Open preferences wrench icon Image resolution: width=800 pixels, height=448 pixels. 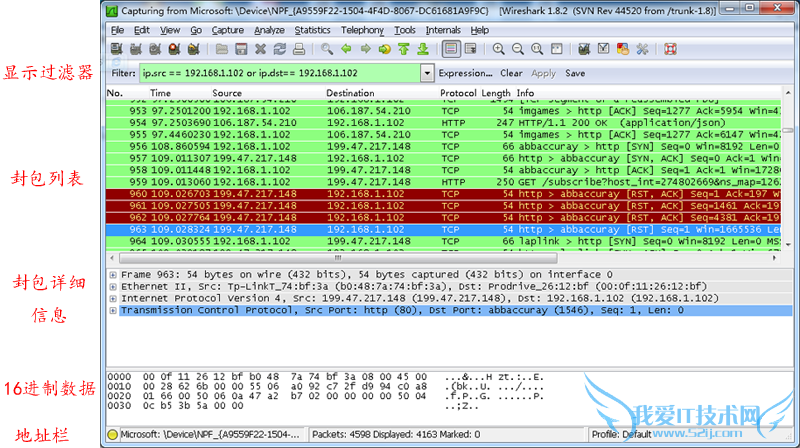pyautogui.click(x=642, y=49)
